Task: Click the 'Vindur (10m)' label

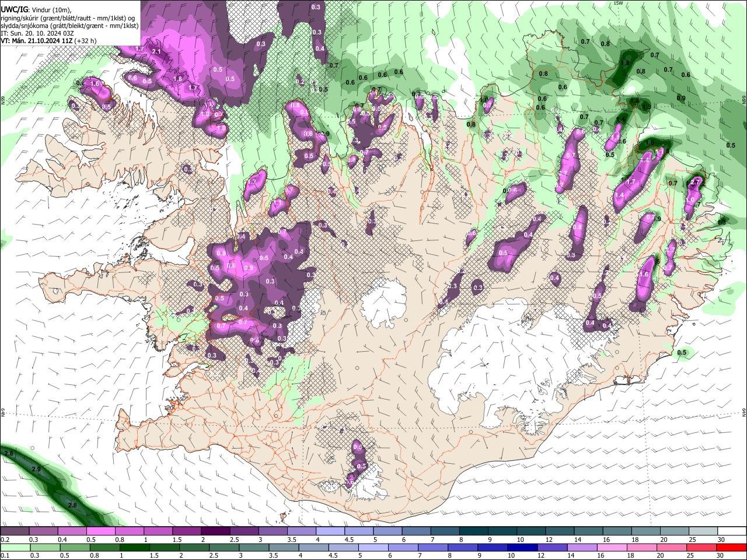Action: [x=52, y=9]
